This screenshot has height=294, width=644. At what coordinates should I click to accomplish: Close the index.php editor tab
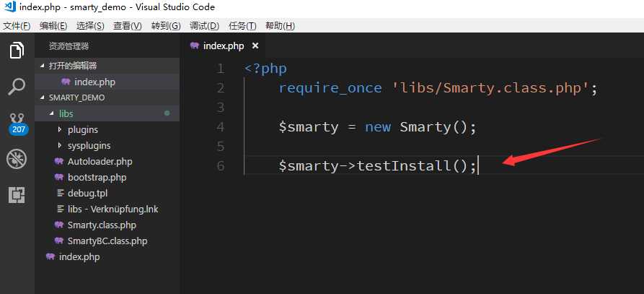255,46
